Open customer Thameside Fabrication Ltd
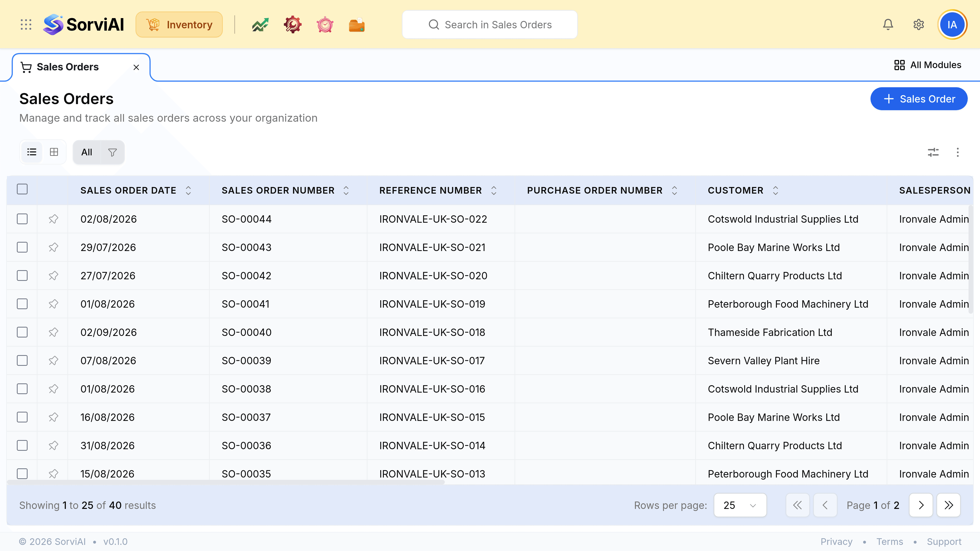This screenshot has width=980, height=551. 770,332
